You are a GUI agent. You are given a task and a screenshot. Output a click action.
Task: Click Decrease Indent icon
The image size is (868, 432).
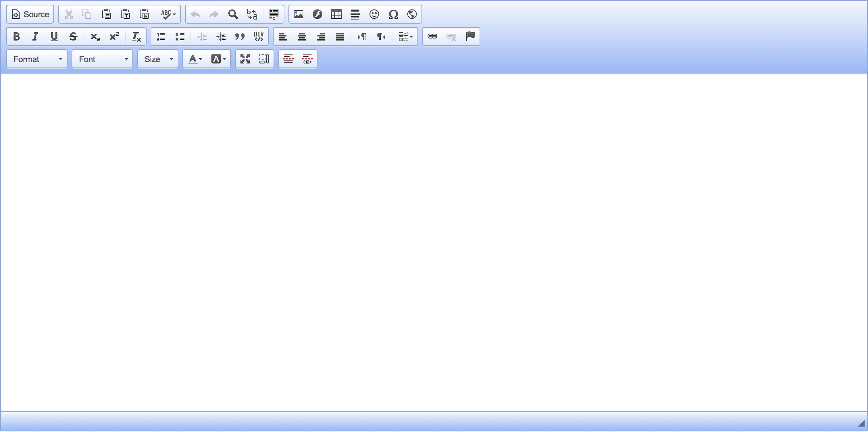(x=202, y=36)
